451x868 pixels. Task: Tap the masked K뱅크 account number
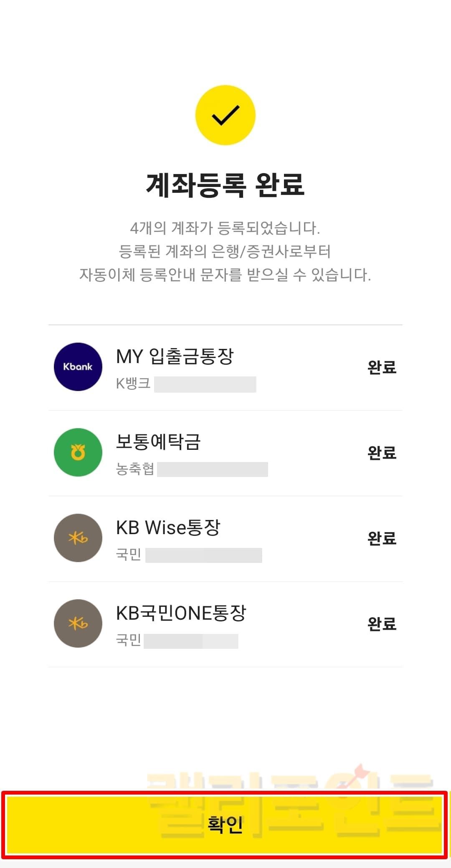coord(205,384)
